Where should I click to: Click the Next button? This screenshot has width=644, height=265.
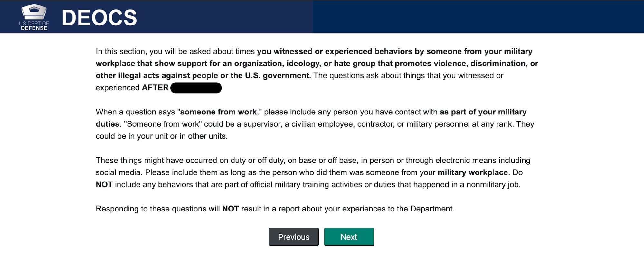coord(349,236)
